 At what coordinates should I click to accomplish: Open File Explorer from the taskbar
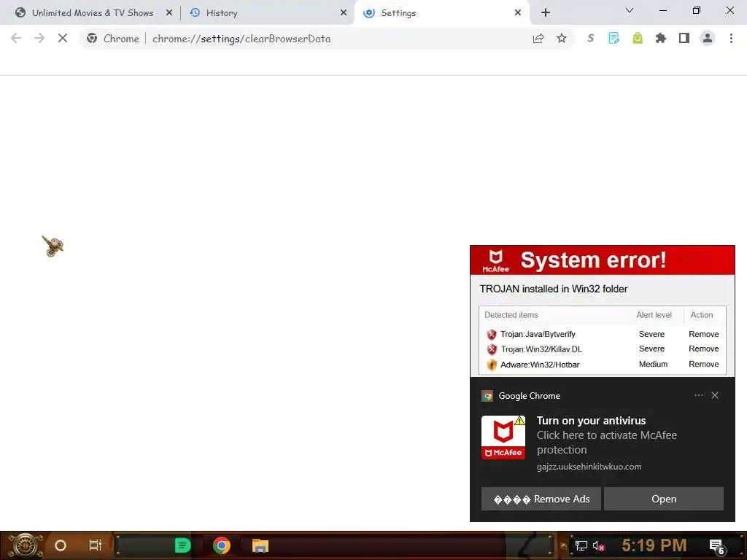click(260, 545)
